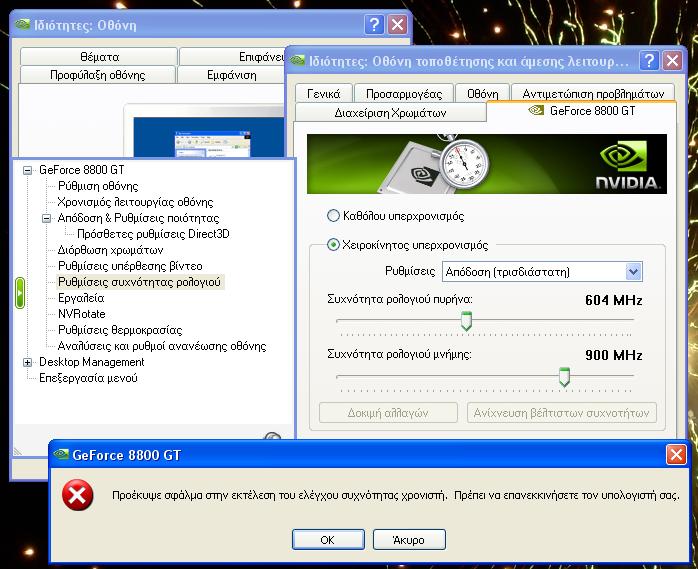Click the Δοκιμή αλλαγών button

pos(388,413)
